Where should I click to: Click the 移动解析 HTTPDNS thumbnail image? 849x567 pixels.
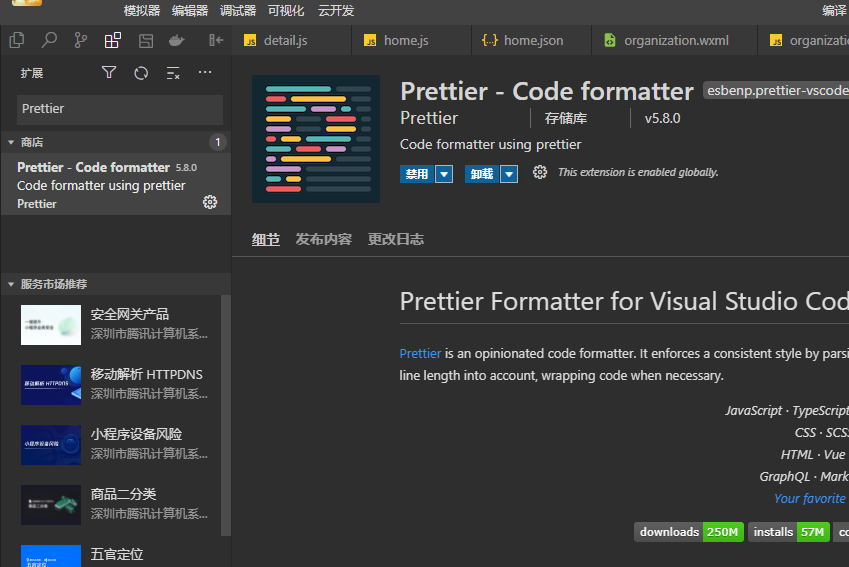pos(51,385)
